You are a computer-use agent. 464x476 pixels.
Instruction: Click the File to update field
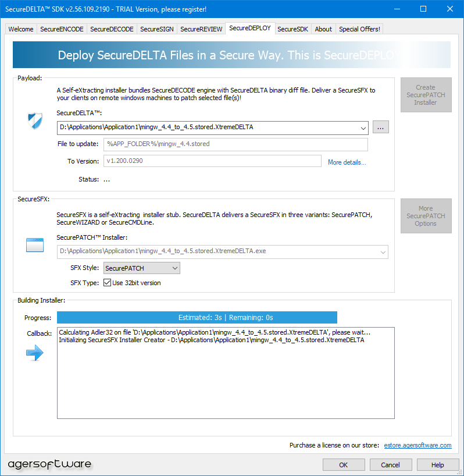coord(235,144)
